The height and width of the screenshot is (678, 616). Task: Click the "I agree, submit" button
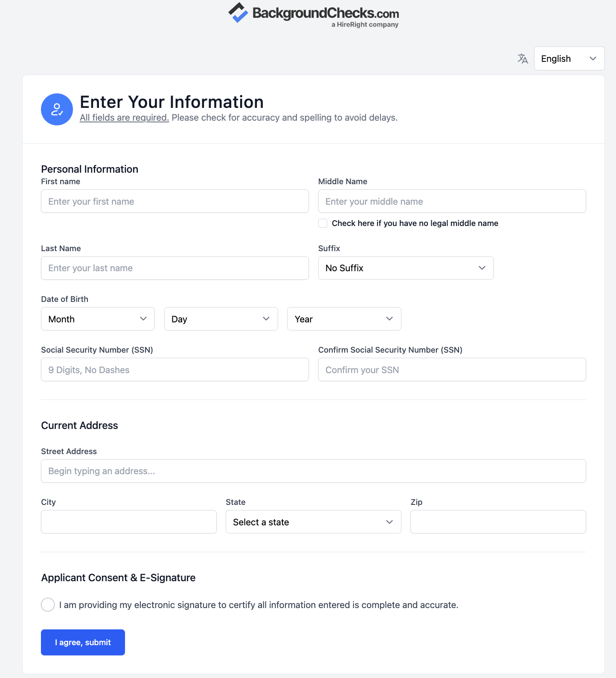tap(83, 642)
